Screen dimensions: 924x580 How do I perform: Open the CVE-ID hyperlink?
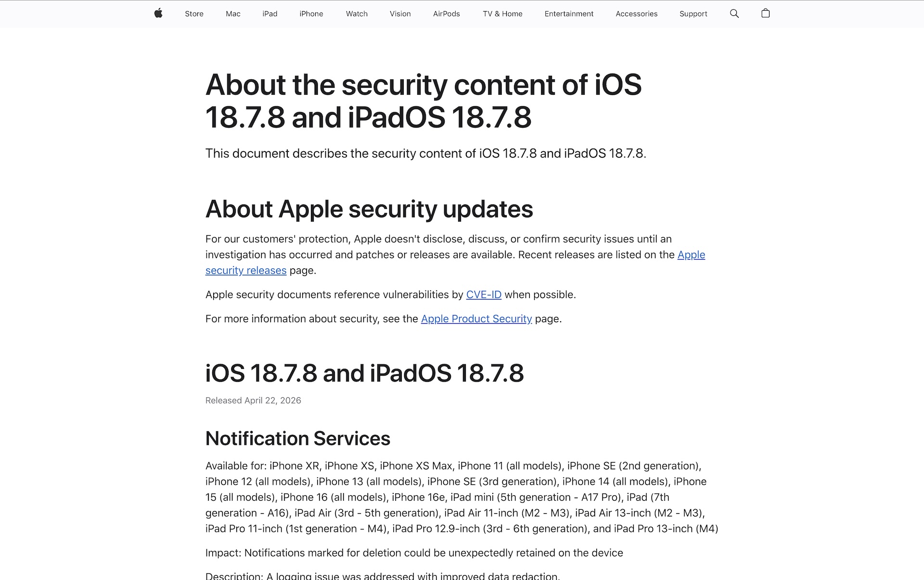[x=484, y=295]
